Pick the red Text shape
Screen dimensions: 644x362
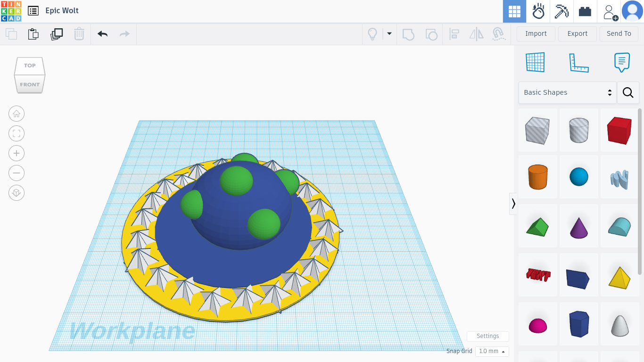coord(538,275)
